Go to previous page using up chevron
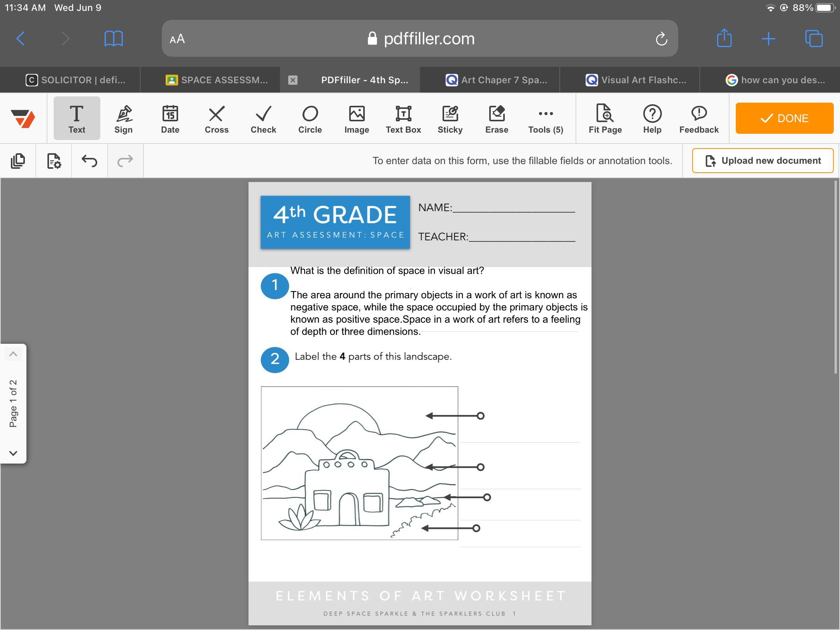This screenshot has width=840, height=630. [13, 354]
